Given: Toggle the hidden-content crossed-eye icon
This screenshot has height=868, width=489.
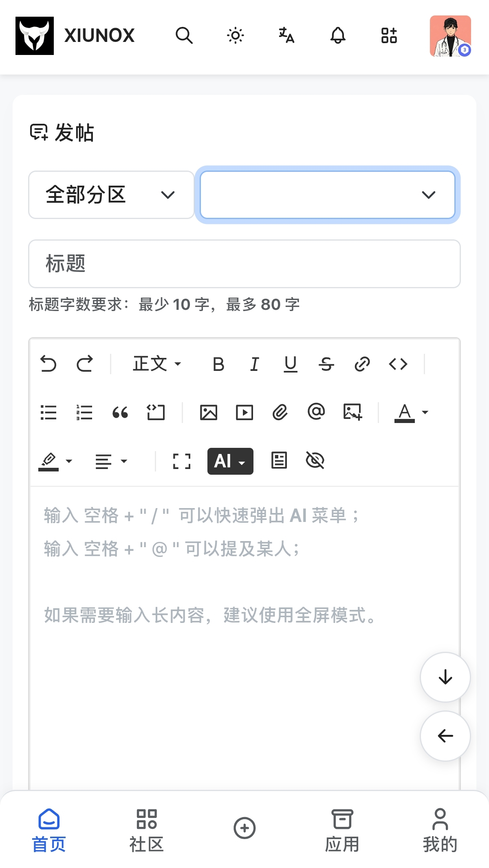Looking at the screenshot, I should click(315, 461).
